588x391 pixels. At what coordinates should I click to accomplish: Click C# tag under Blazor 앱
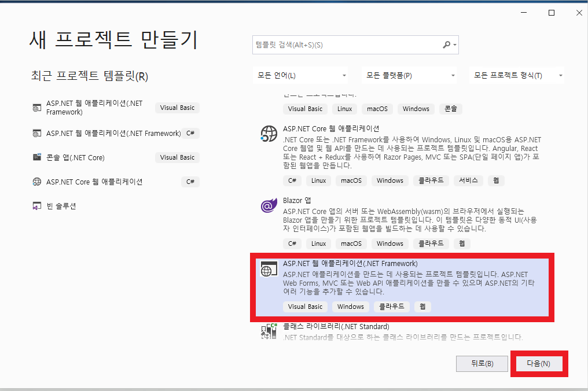pyautogui.click(x=292, y=244)
